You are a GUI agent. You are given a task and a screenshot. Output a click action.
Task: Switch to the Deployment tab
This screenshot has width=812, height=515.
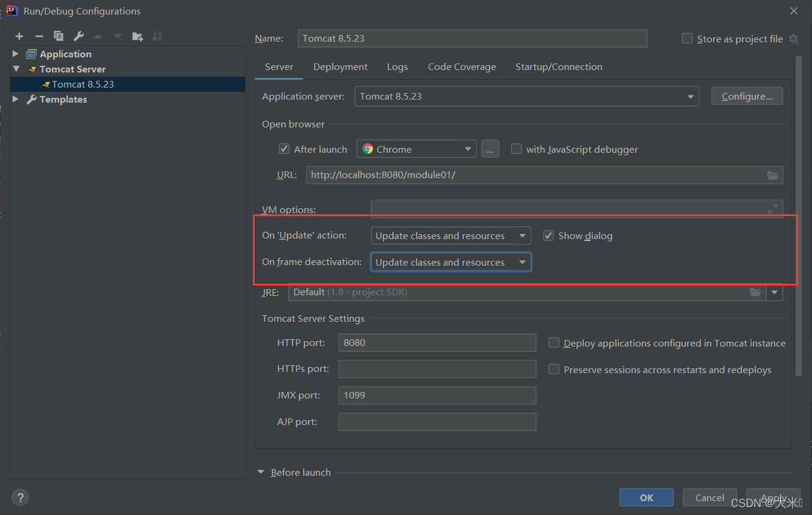[340, 67]
